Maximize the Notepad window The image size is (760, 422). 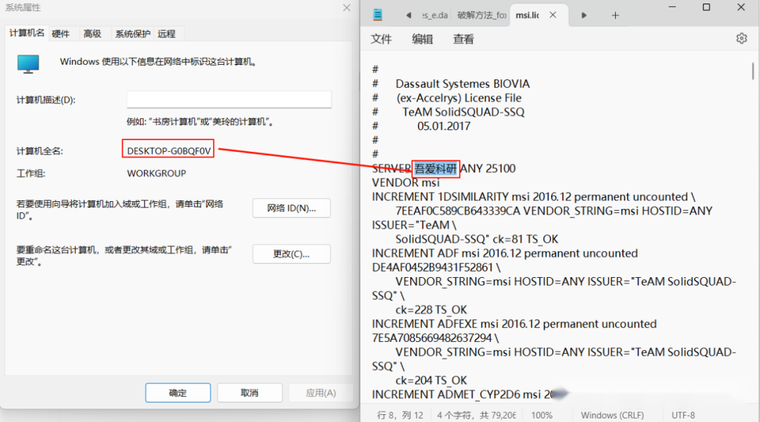coord(706,7)
